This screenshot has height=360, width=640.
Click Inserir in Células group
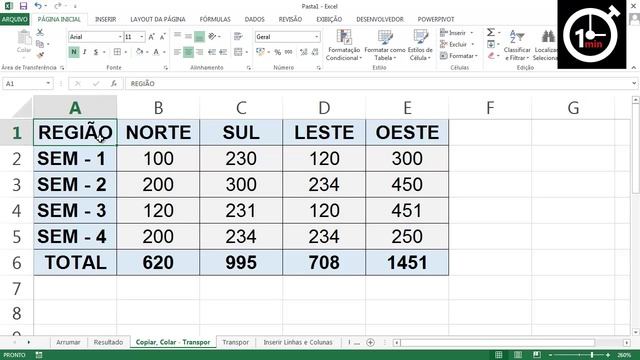(456, 33)
